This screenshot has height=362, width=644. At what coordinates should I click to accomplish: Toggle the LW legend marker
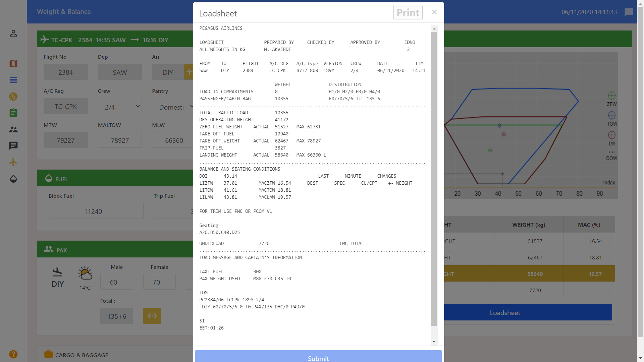click(x=612, y=135)
